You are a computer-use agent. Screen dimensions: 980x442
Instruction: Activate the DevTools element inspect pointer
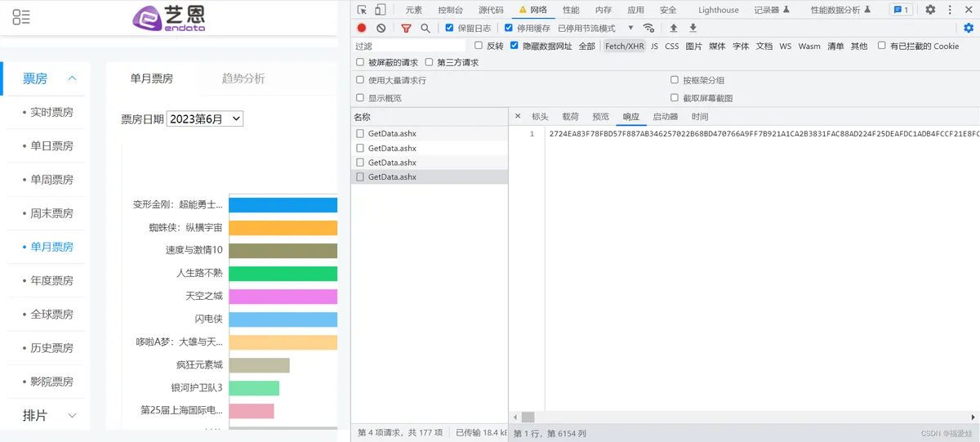(x=361, y=10)
